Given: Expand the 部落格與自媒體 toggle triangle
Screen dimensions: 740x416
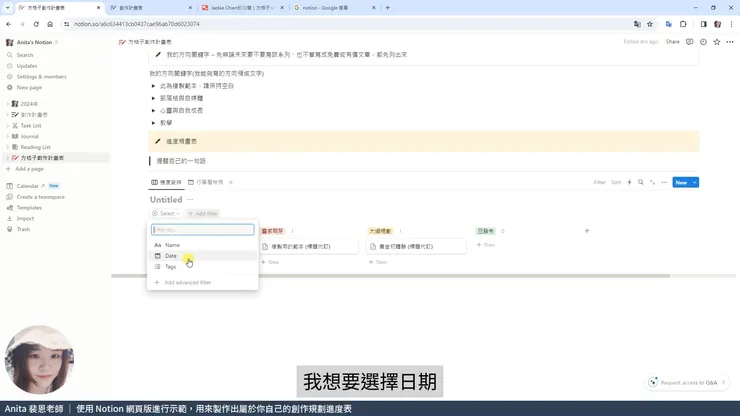Looking at the screenshot, I should pos(153,98).
